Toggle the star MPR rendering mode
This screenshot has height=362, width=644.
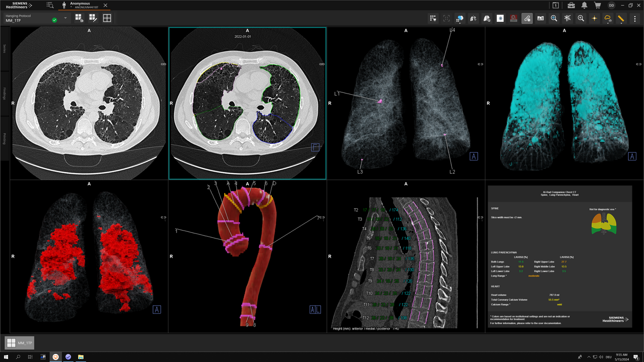pos(567,18)
